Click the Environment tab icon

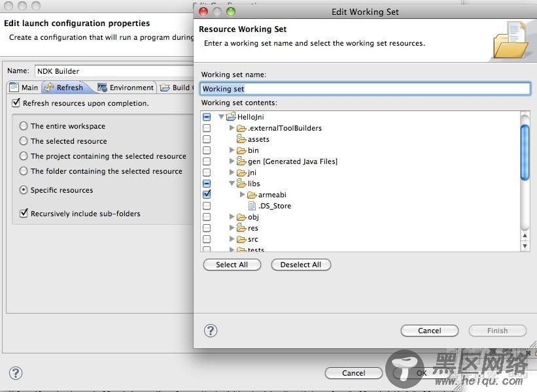point(102,88)
